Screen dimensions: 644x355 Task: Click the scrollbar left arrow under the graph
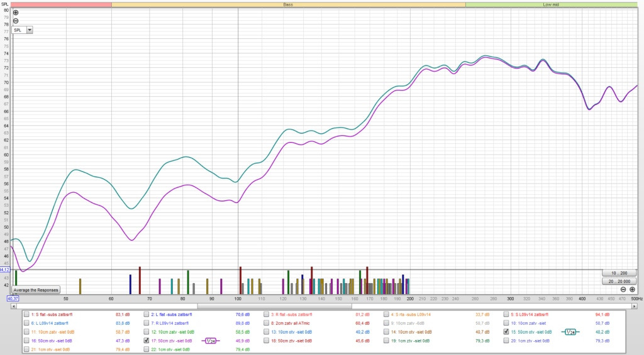[x=14, y=306]
